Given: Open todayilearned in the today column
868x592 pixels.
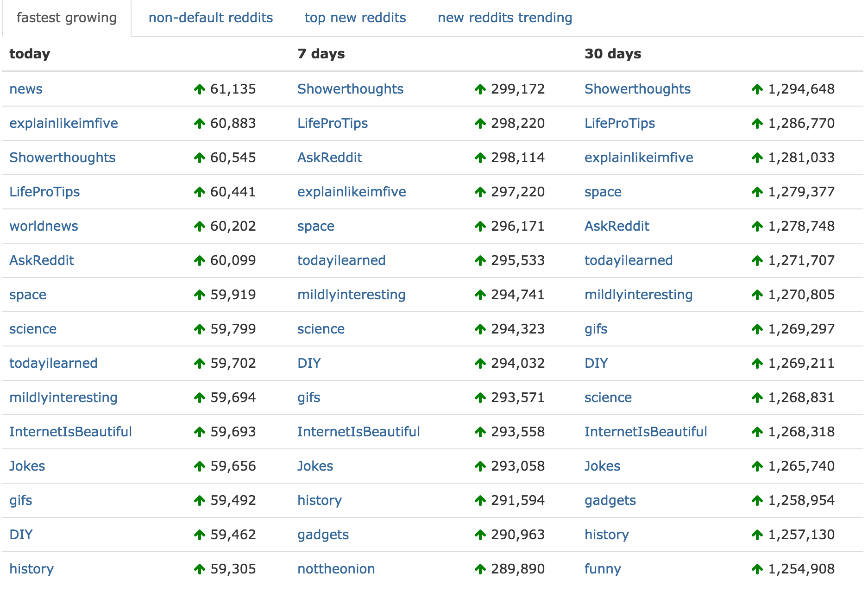Looking at the screenshot, I should [x=53, y=363].
